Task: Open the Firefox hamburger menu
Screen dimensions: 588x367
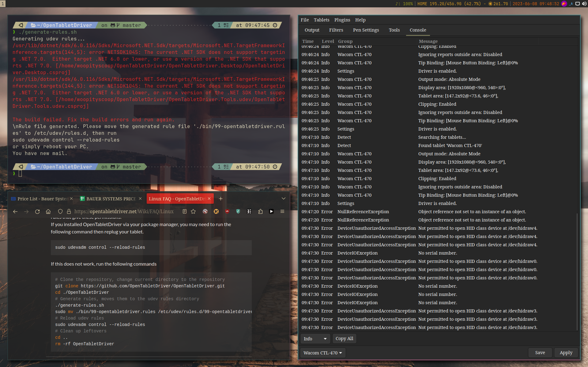Action: [282, 211]
